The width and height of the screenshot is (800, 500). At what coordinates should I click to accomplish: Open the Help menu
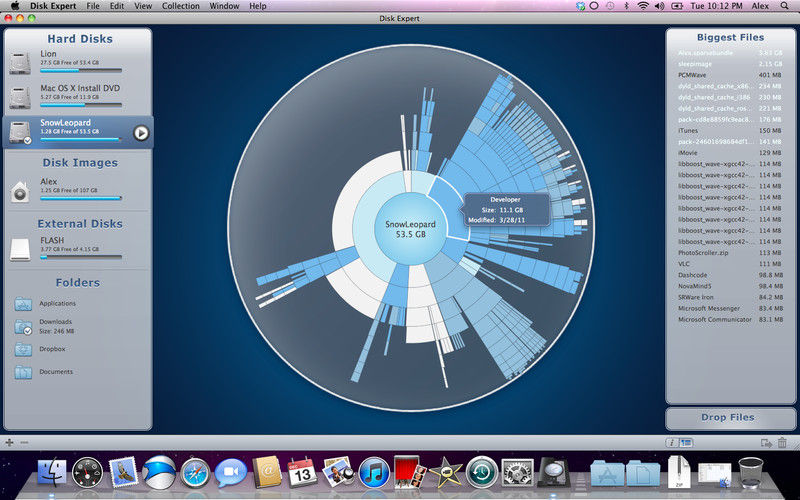coord(258,6)
